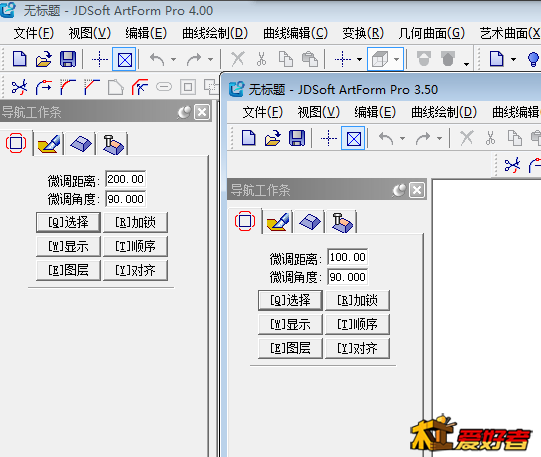
Task: Click Cut scissors icon in 4.00 toolbar
Action: pos(262,59)
